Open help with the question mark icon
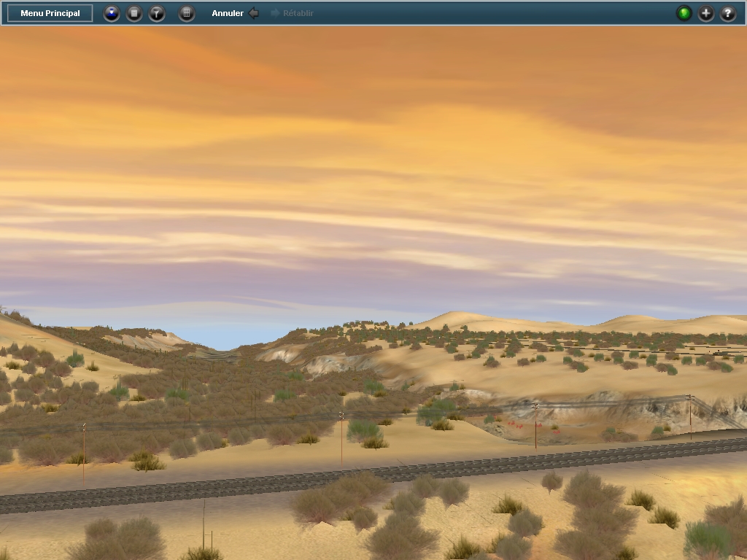Image resolution: width=747 pixels, height=560 pixels. click(x=727, y=13)
